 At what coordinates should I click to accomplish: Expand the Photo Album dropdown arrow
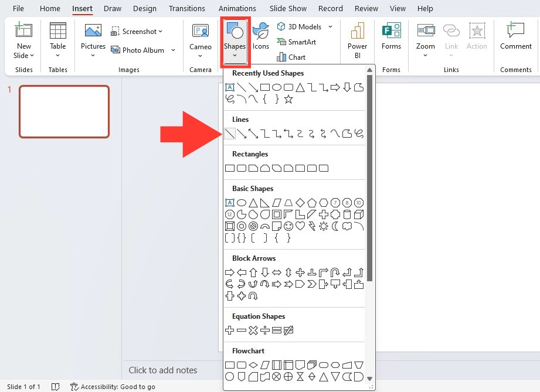[x=173, y=50]
